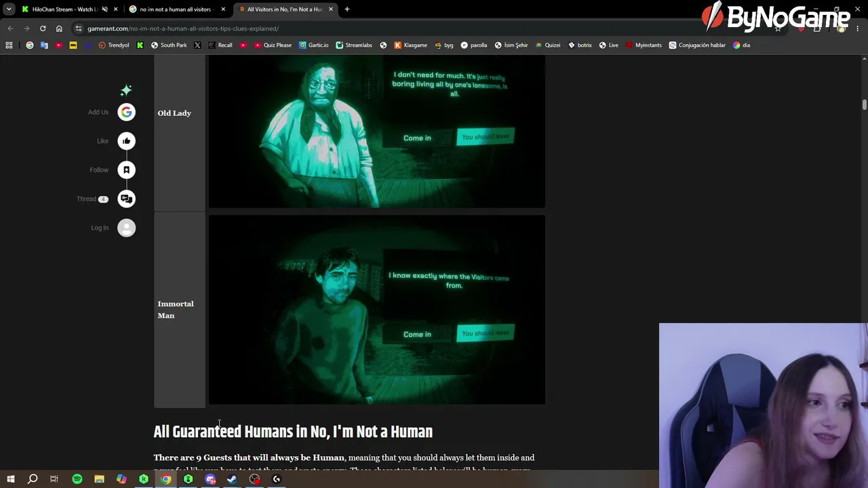Click the sparkle icon above Add Us
Viewport: 868px width, 488px height.
[x=126, y=90]
